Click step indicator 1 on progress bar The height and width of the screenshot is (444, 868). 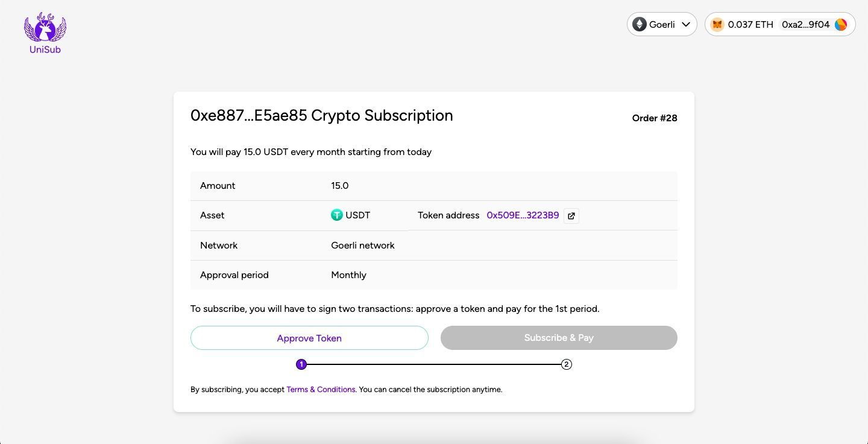pos(301,364)
